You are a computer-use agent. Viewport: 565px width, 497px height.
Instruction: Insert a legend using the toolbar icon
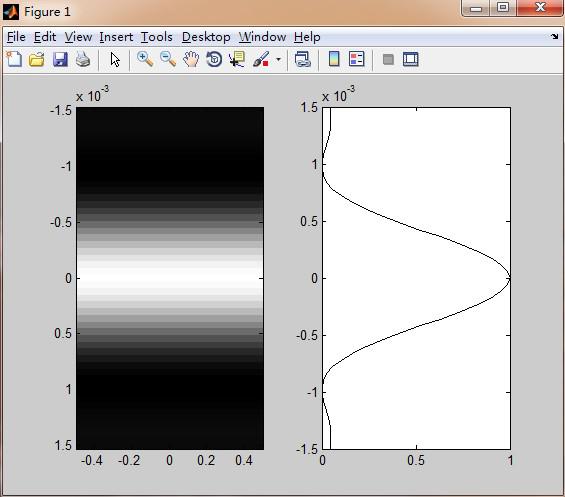tap(357, 59)
